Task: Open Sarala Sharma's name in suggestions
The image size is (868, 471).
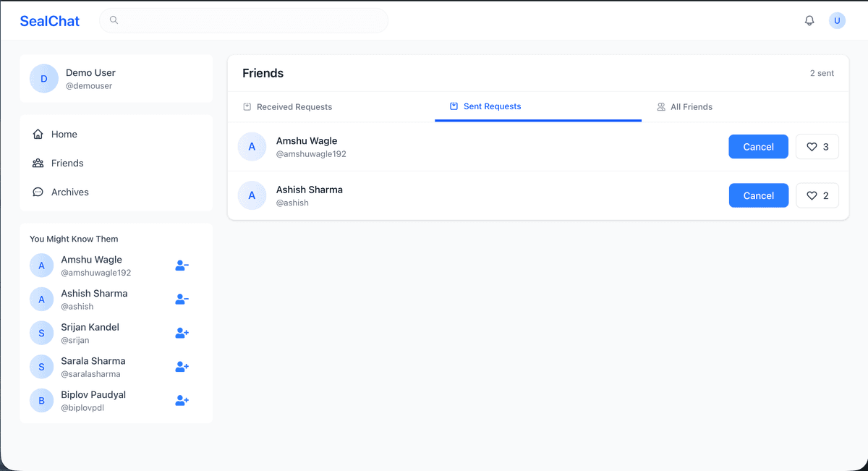Action: [93, 361]
